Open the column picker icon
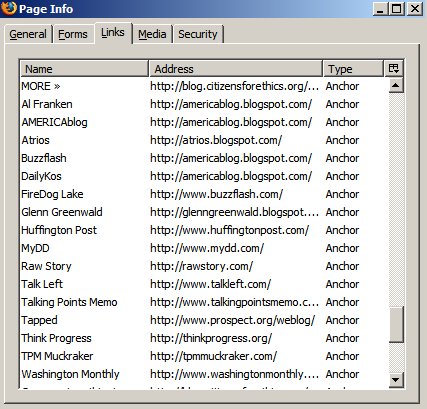 pos(394,69)
